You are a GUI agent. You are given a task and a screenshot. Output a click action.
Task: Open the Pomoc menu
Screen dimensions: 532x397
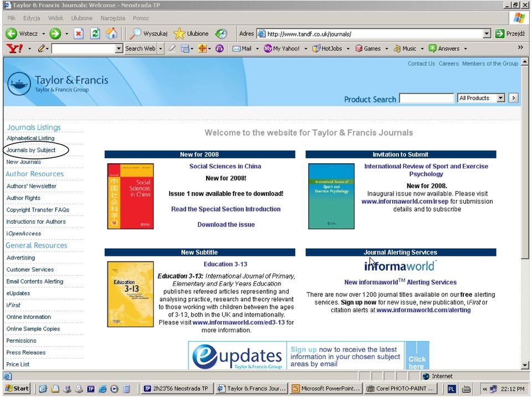tap(141, 18)
